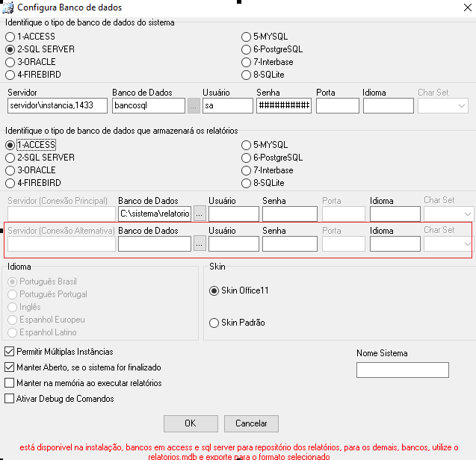The image size is (476, 460).
Task: Click the Idioma field in system section
Action: coord(389,105)
